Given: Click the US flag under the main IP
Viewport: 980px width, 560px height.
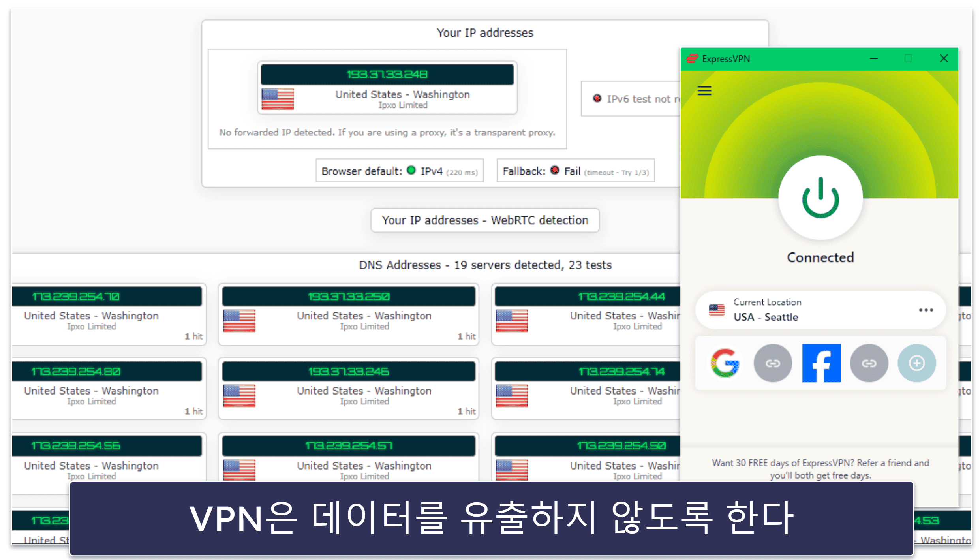Looking at the screenshot, I should click(278, 99).
